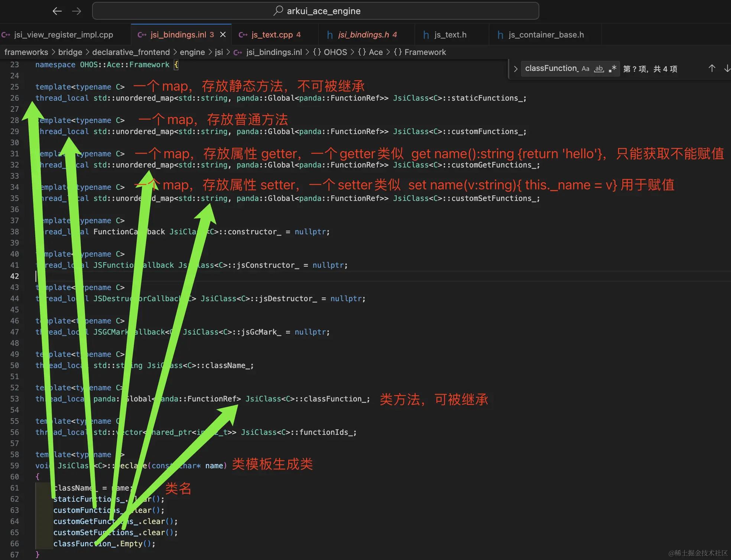Click functionIds_ on line 56

[x=326, y=432]
